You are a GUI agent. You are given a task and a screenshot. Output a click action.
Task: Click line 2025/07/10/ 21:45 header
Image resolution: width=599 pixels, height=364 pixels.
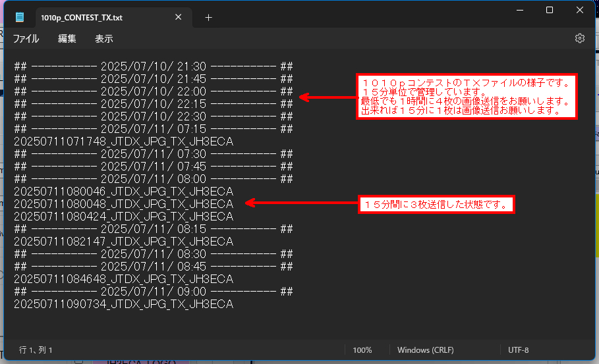coord(153,79)
